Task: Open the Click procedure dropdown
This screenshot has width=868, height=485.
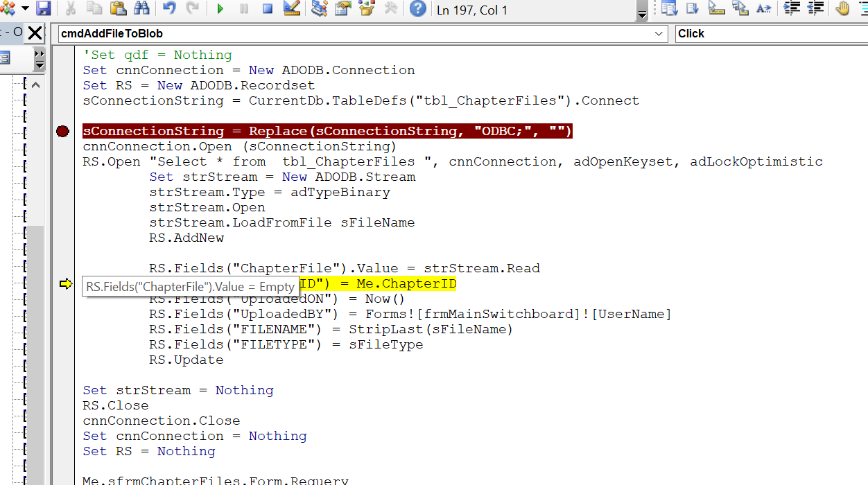Action: [772, 34]
